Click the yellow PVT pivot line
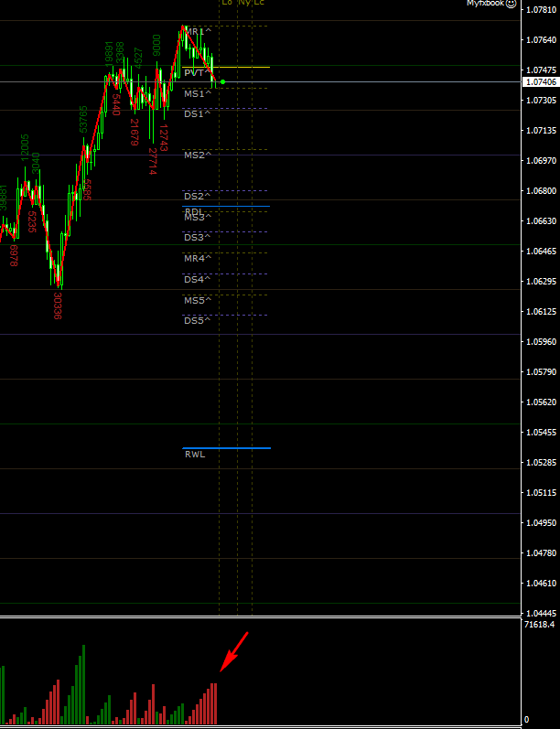 (226, 68)
